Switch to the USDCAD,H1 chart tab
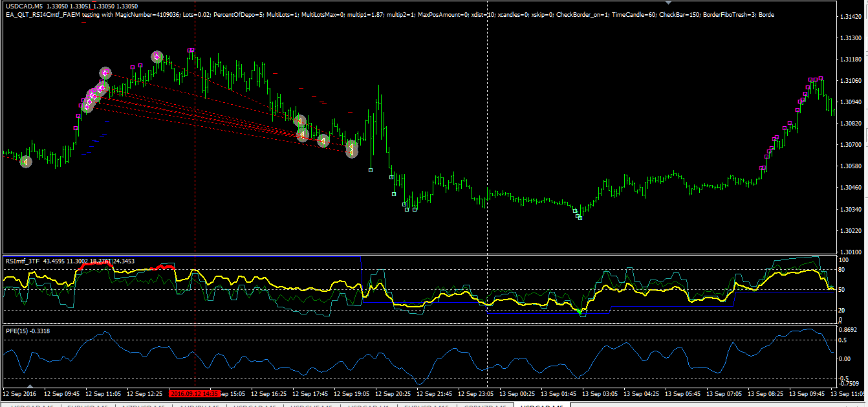 (x=368, y=405)
